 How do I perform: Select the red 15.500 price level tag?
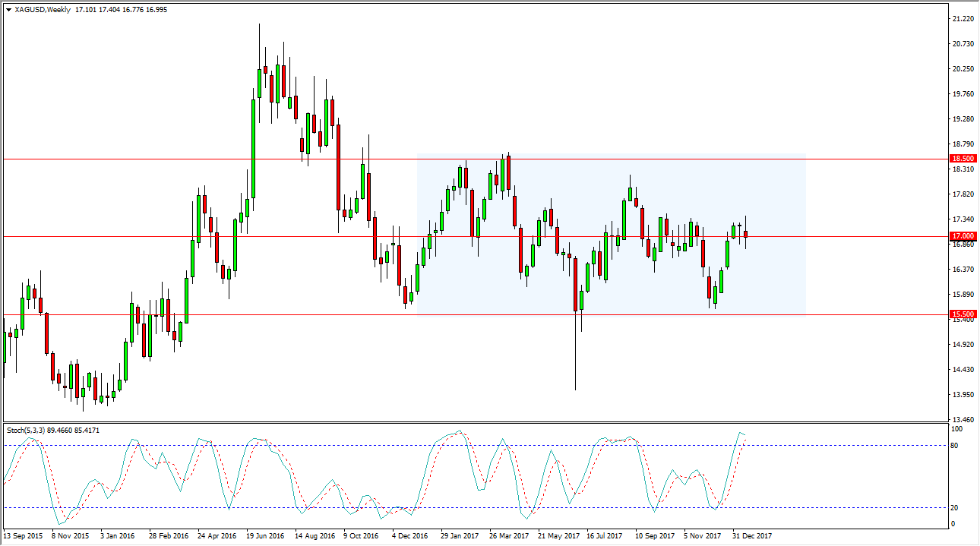tap(962, 314)
